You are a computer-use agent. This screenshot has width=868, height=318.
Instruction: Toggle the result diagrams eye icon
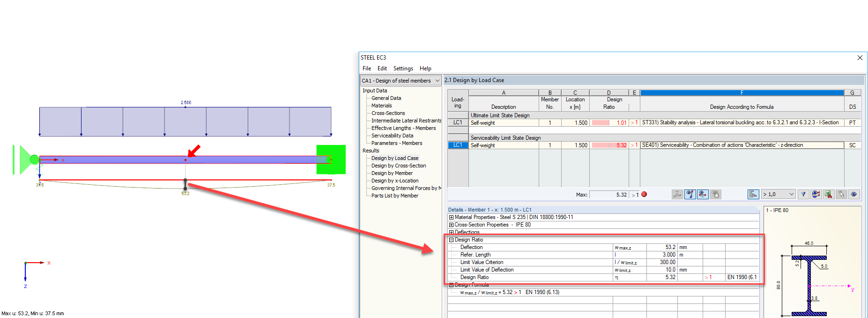pyautogui.click(x=690, y=194)
